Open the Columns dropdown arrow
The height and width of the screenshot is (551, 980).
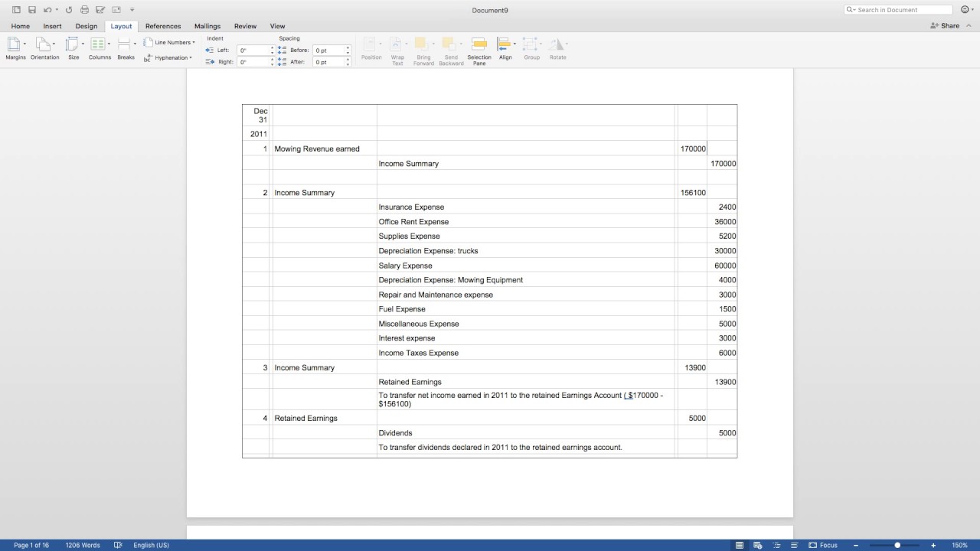109,44
